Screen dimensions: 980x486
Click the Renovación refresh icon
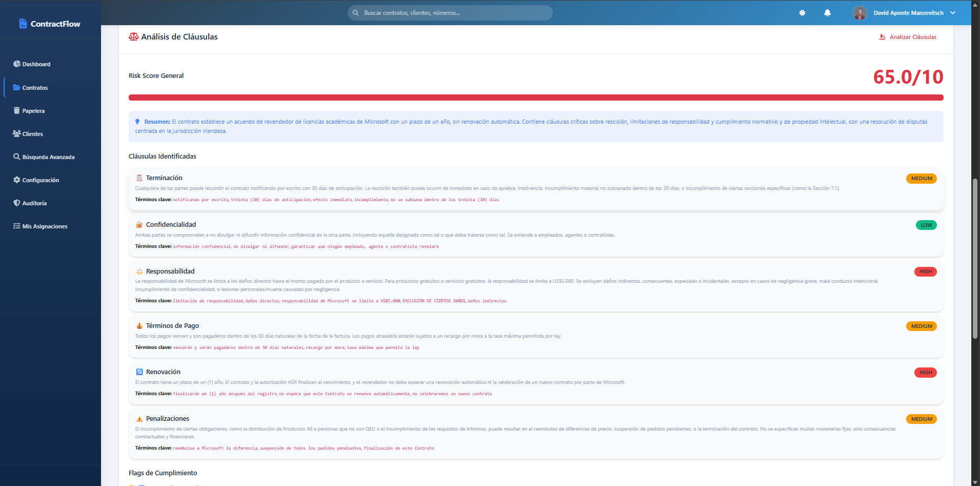[x=139, y=372]
